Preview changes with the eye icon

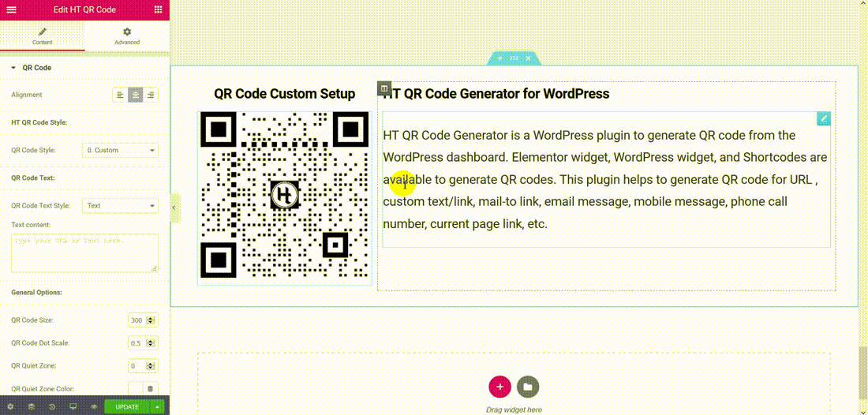(x=94, y=406)
